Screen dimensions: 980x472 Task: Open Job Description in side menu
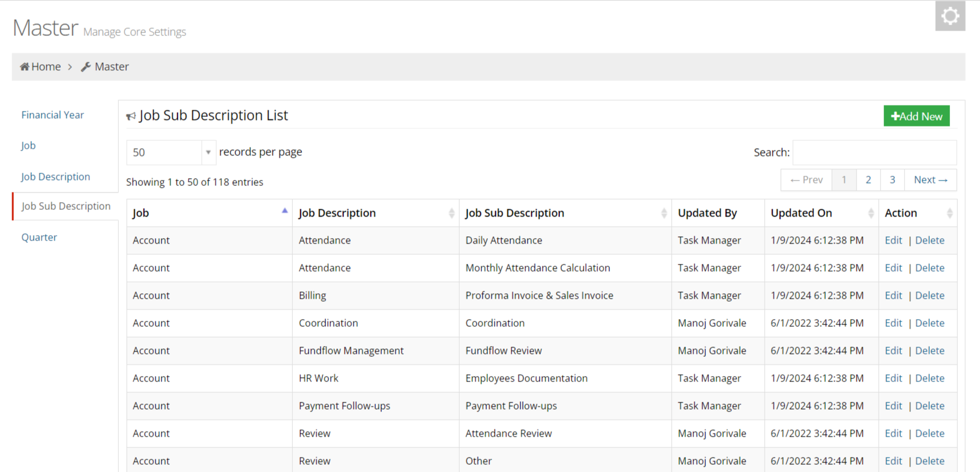(x=56, y=176)
